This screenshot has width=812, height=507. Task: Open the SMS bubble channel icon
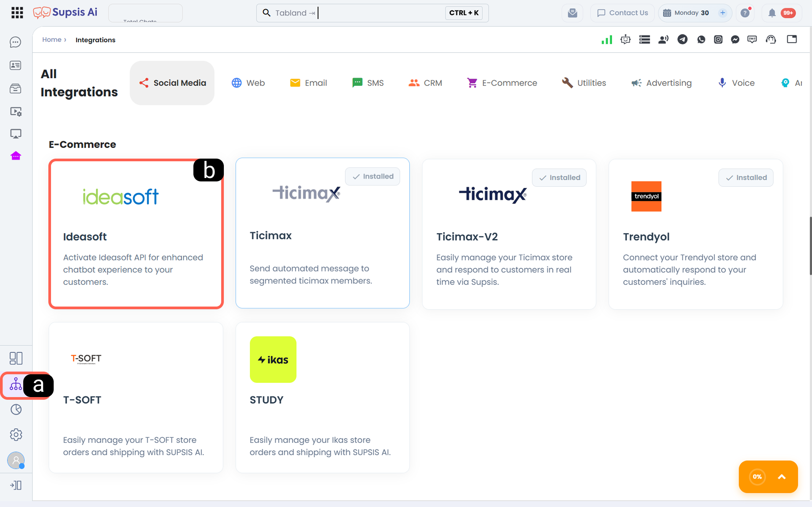tap(752, 40)
